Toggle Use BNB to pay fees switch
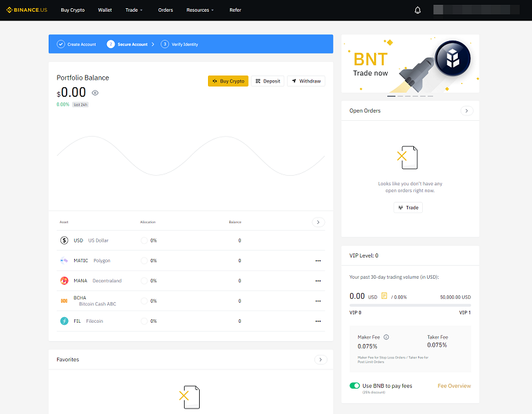This screenshot has height=414, width=532. 355,385
